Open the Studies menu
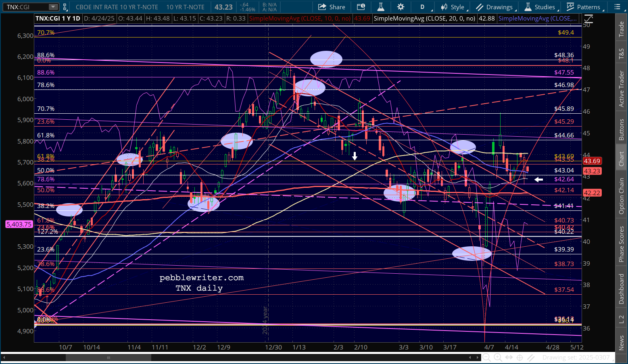Screen dimensions: 628x364 click(541, 7)
